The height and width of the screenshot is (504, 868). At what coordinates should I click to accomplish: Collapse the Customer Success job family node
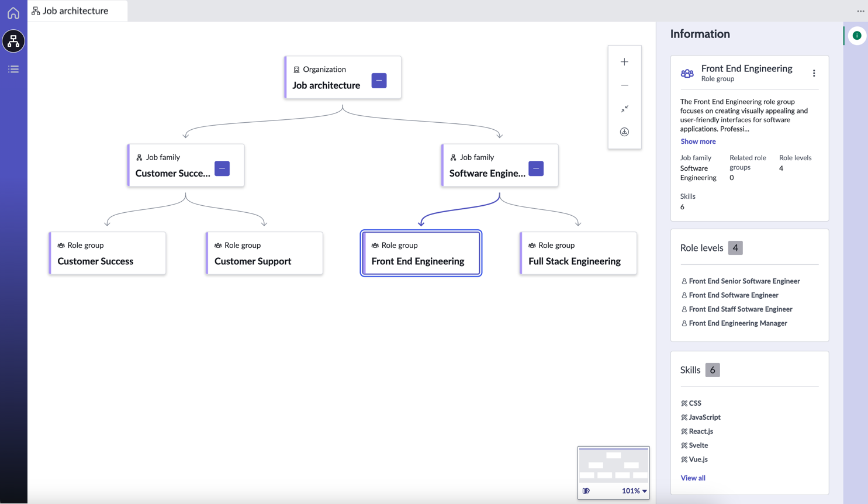(x=222, y=168)
